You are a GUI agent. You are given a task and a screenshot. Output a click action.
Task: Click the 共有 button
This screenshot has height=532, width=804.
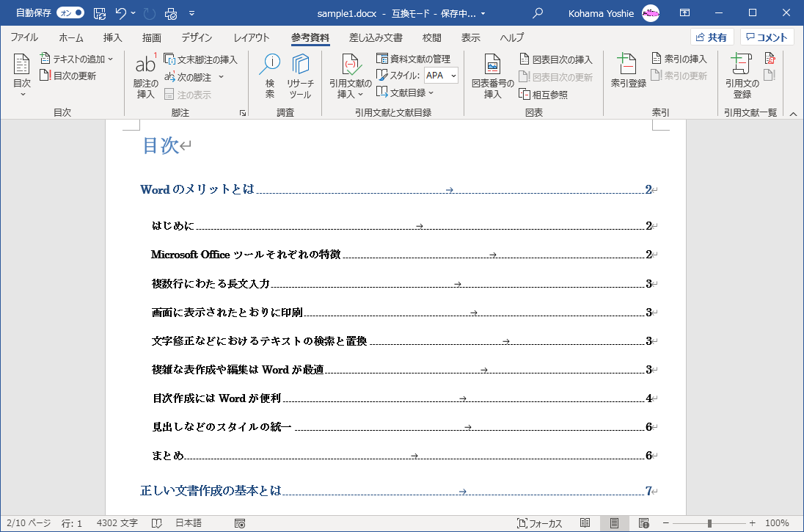712,37
